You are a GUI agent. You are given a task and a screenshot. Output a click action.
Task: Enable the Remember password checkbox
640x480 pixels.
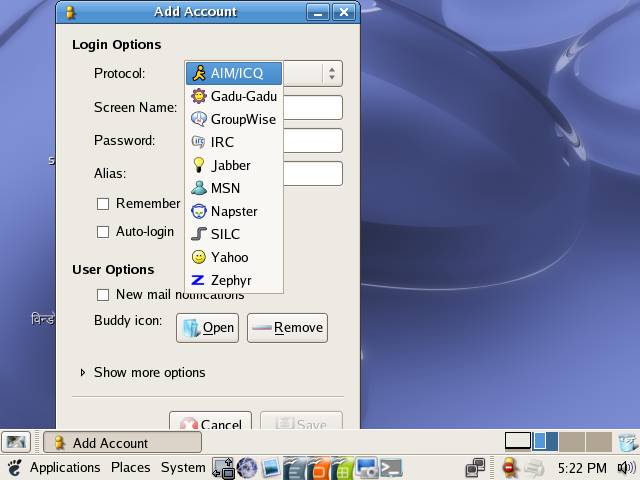[x=102, y=204]
